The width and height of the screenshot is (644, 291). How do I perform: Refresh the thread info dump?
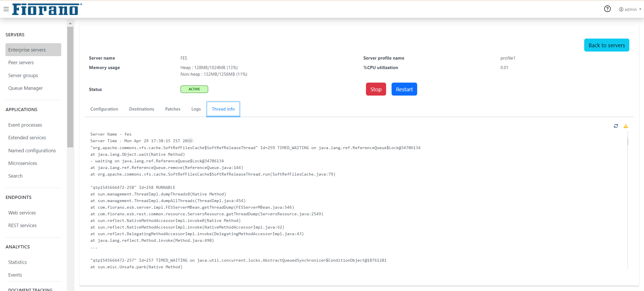click(x=616, y=126)
